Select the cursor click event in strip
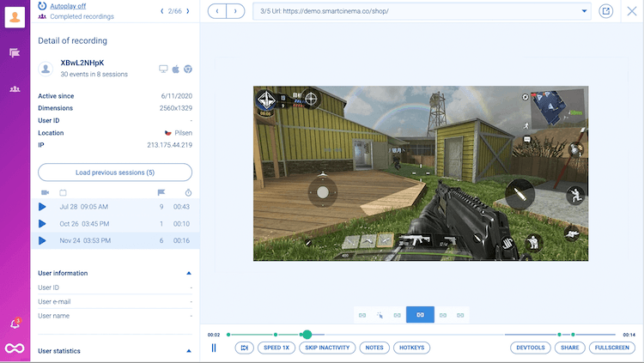Image resolution: width=644 pixels, height=363 pixels. [x=380, y=315]
